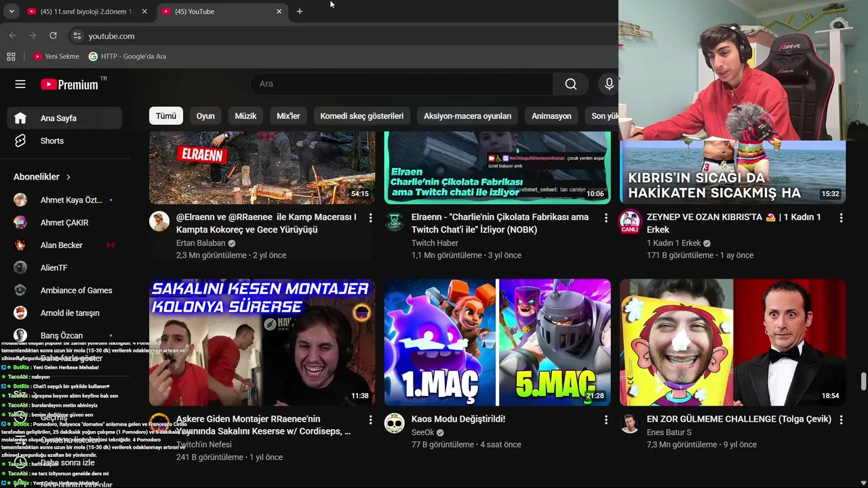Open Ambiance of Games subscription channel
Viewport: 868px width, 488px height.
(64, 290)
